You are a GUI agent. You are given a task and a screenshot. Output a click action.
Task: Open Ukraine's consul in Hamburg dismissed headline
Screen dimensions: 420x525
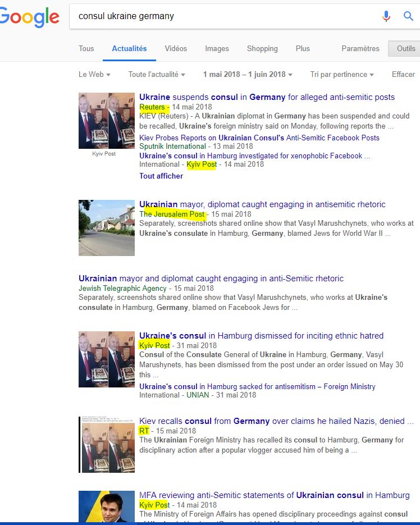(261, 335)
